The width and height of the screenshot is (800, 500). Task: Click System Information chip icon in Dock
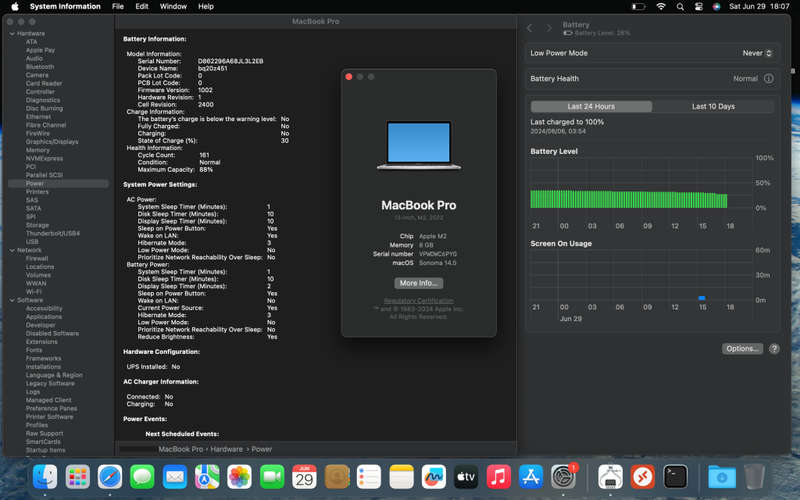point(610,477)
